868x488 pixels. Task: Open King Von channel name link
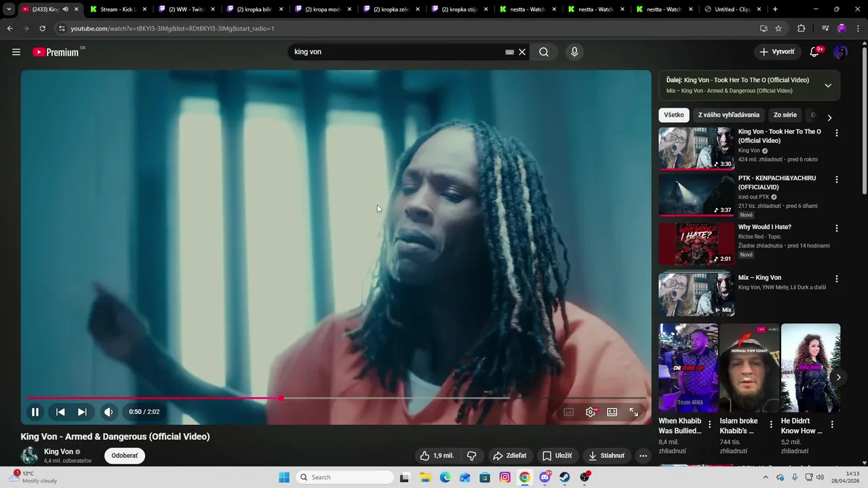coord(58,451)
